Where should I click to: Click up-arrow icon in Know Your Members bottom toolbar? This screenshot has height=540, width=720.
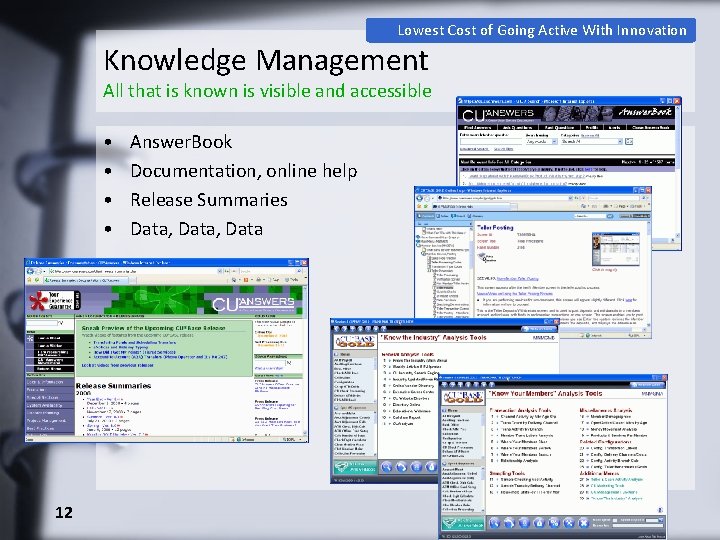539,523
